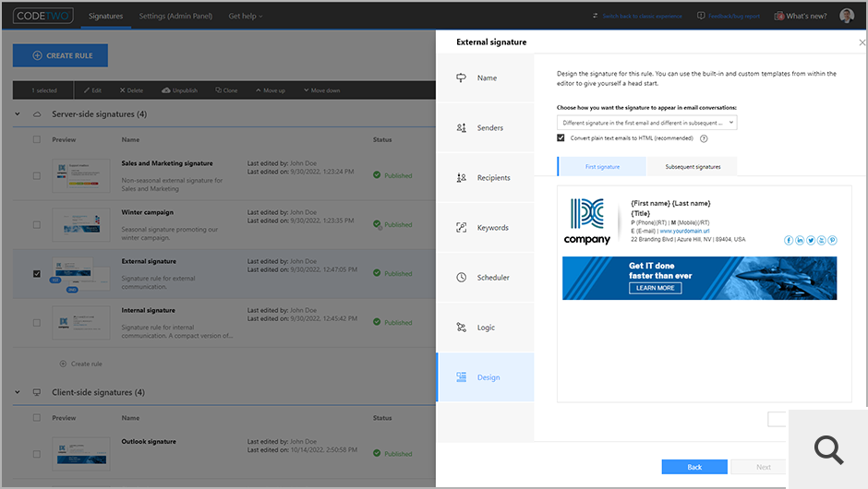Screen dimensions: 868x489
Task: Click Move up in the toolbar
Action: [271, 90]
